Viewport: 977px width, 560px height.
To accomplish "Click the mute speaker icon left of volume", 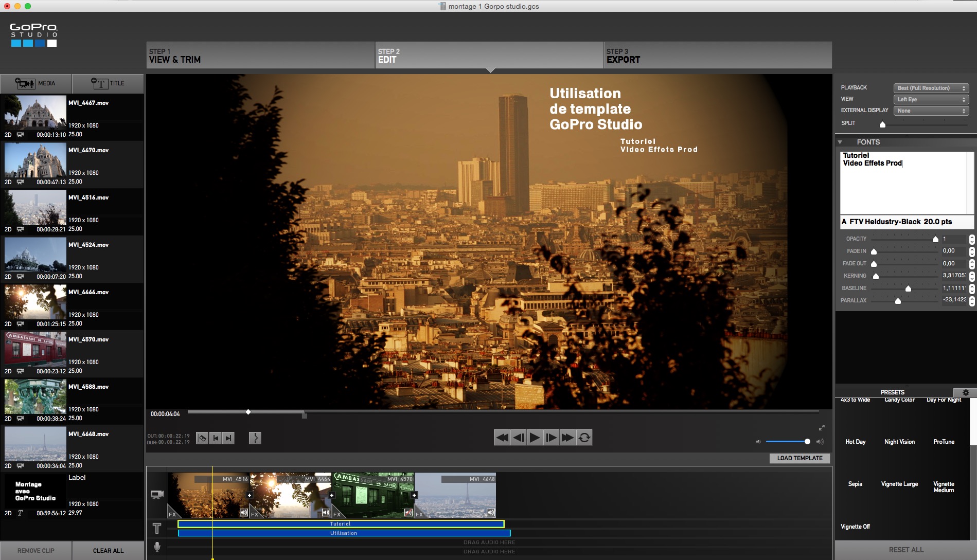I will 758,442.
